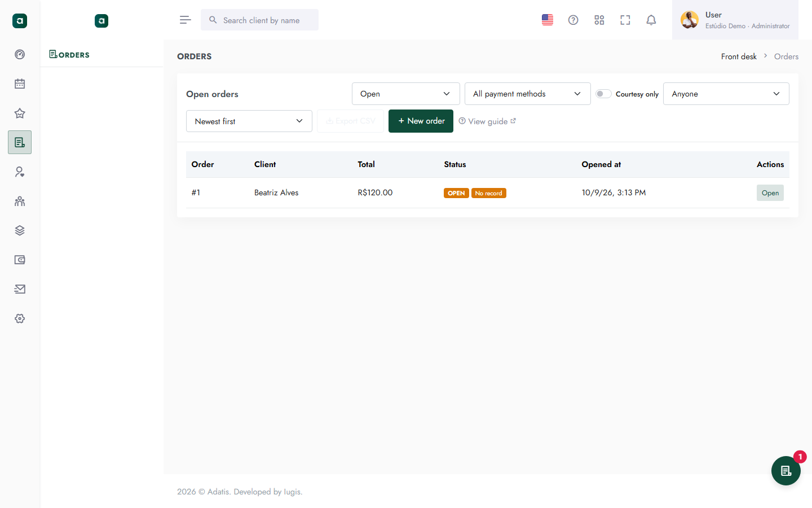Click the Orders breadcrumb text
Image resolution: width=812 pixels, height=508 pixels.
(x=786, y=56)
